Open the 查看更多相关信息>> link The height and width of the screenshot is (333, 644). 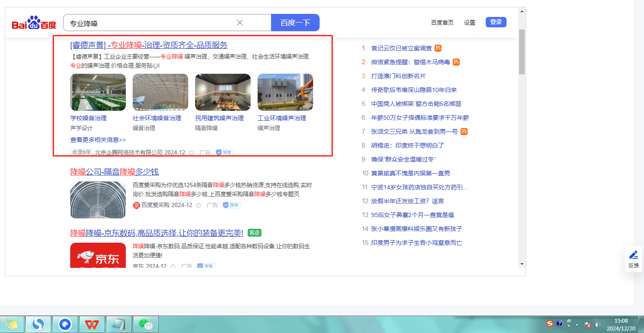coord(98,140)
